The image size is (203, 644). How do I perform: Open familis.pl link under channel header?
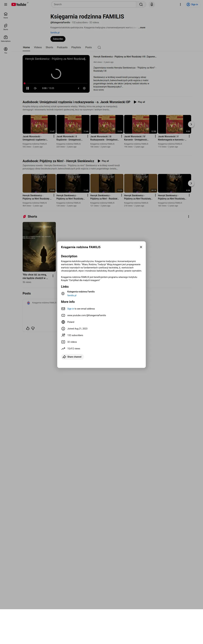[x=55, y=32]
